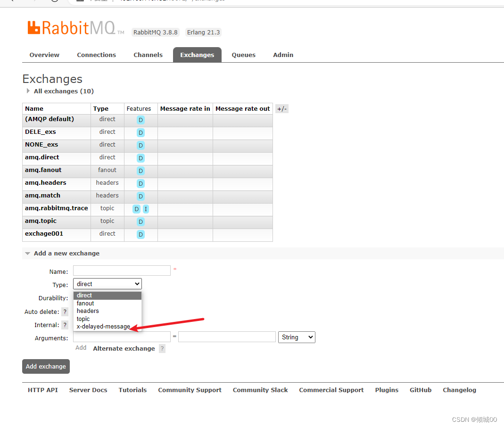
Task: Click the D badge for amq.direct
Action: point(141,158)
